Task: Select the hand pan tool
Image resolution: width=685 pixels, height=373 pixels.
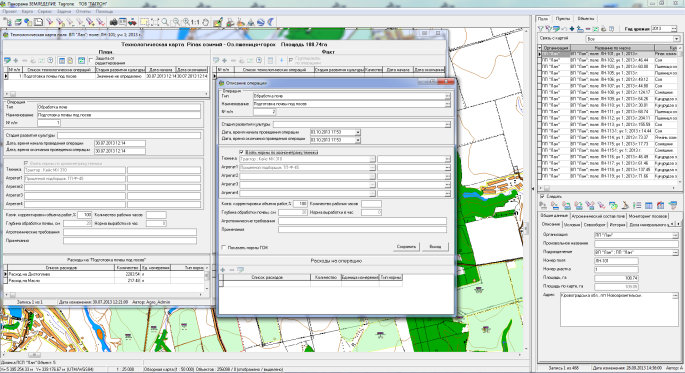Action: (205, 22)
